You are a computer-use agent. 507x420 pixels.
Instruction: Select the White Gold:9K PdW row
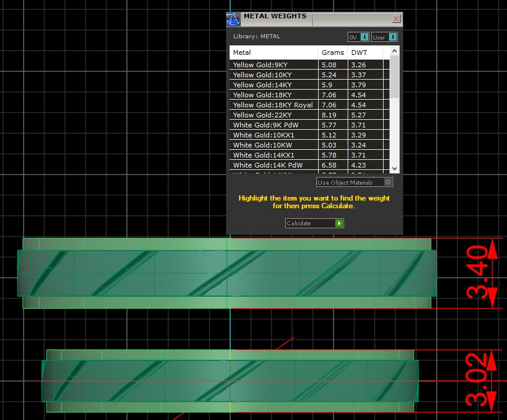coord(309,124)
